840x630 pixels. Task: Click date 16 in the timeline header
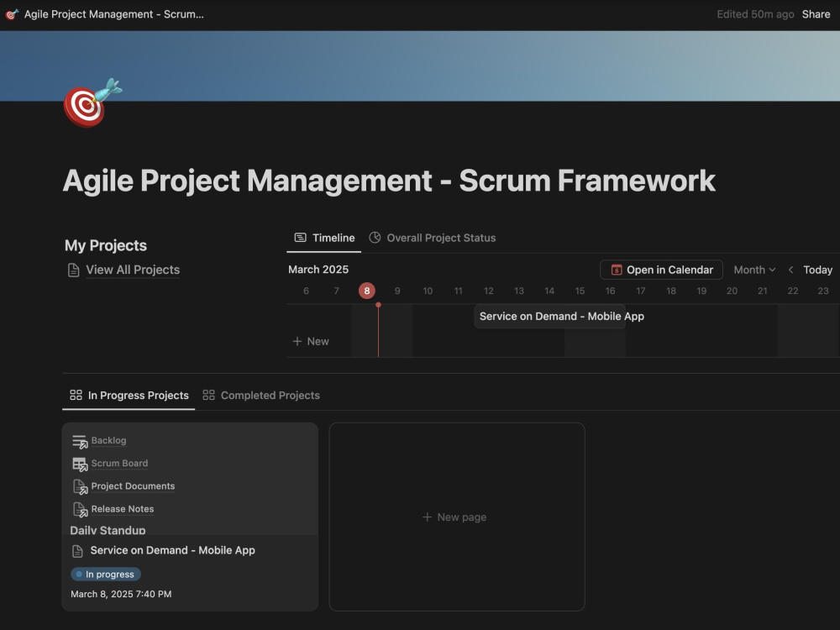[610, 291]
